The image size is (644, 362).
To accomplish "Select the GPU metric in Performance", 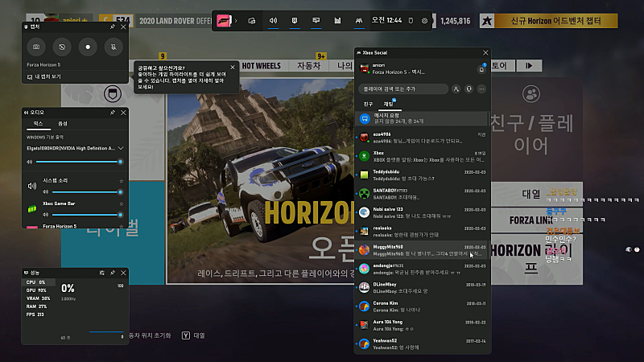I will [38, 290].
